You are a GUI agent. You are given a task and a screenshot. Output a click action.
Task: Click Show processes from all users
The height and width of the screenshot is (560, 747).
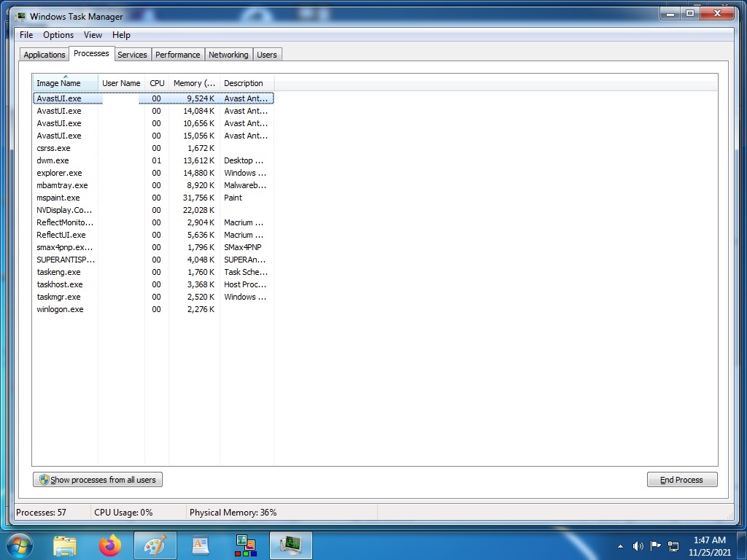tap(98, 480)
